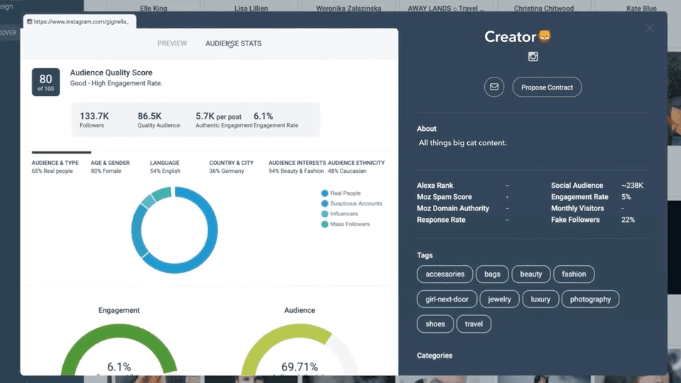Show the Audience Ethnicity section
The image size is (681, 383).
tap(356, 167)
